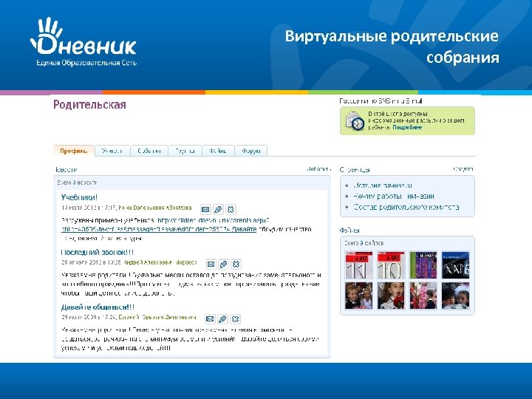This screenshot has width=532, height=399.
Task: Open the photo of children in school uniforms
Action: click(358, 296)
